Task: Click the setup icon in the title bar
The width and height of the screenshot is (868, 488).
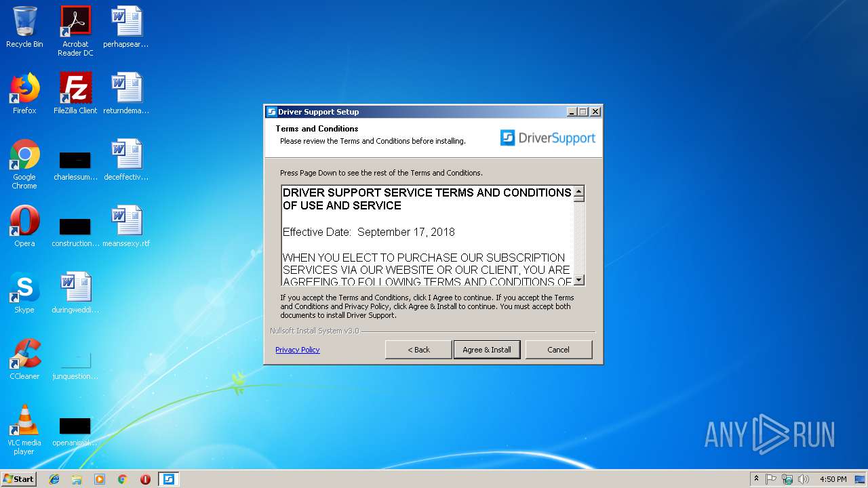Action: (x=271, y=112)
